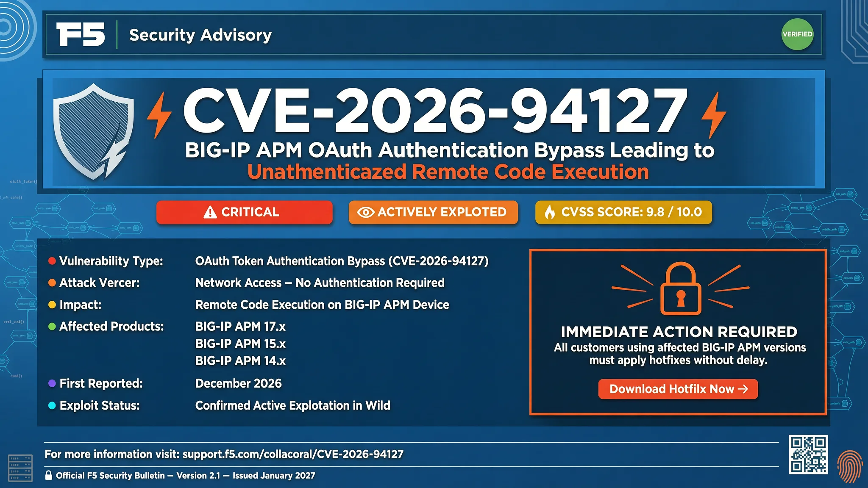
Task: Click the Affected Products label
Action: pos(111,327)
